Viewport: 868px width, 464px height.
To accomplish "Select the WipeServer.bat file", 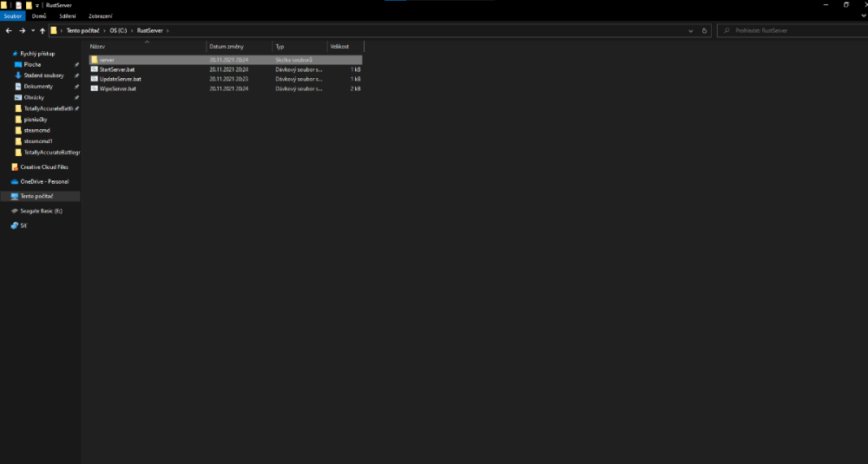I will (117, 88).
